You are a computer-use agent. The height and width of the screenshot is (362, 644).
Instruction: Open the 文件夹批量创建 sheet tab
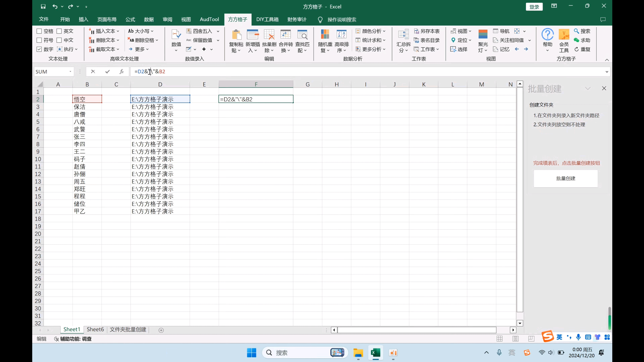[x=128, y=329]
